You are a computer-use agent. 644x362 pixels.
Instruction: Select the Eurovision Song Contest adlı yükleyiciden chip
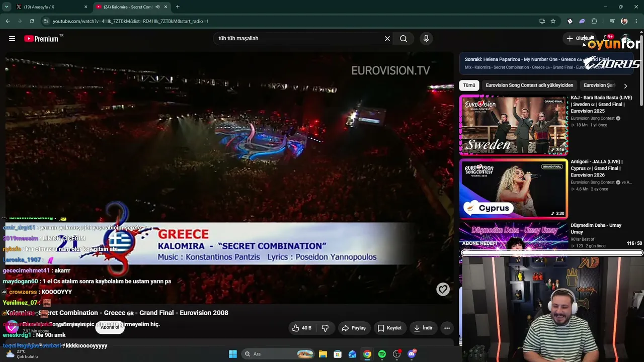(x=529, y=85)
